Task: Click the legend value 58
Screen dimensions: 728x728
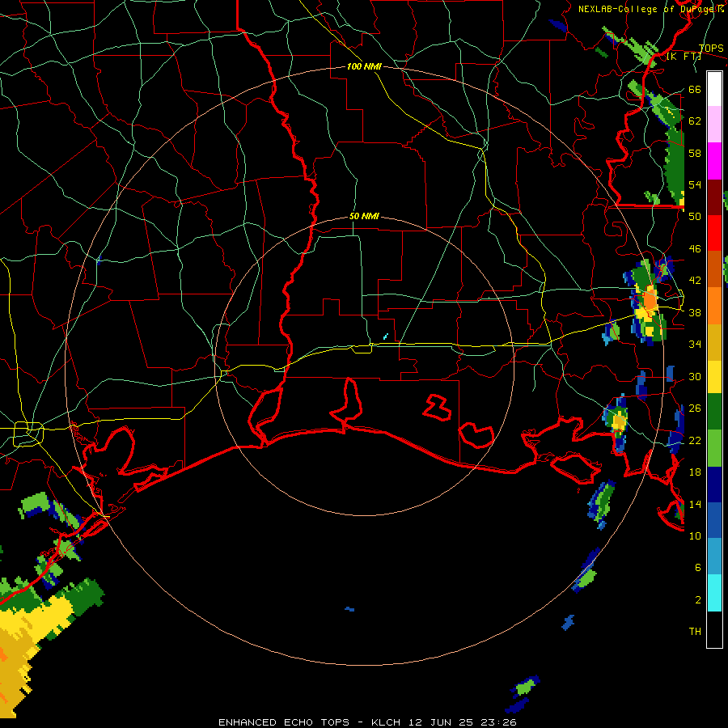Action: pos(695,153)
